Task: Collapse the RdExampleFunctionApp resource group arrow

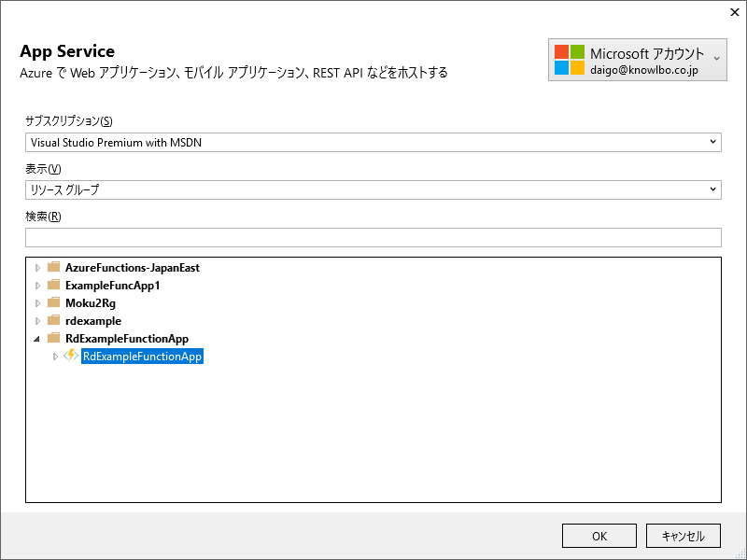Action: [37, 339]
